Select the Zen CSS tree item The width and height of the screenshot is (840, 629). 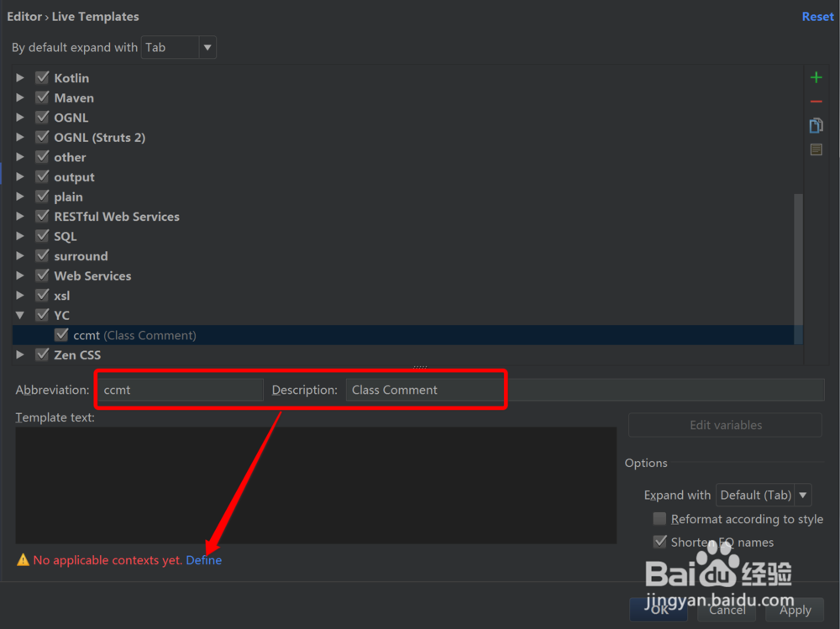[78, 354]
